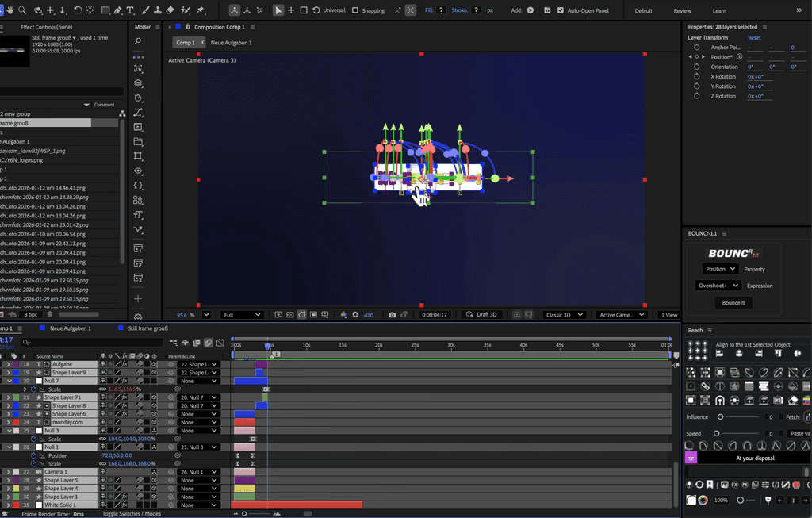812x518 pixels.
Task: Adjust the Speed slider in Reach
Action: pos(717,434)
